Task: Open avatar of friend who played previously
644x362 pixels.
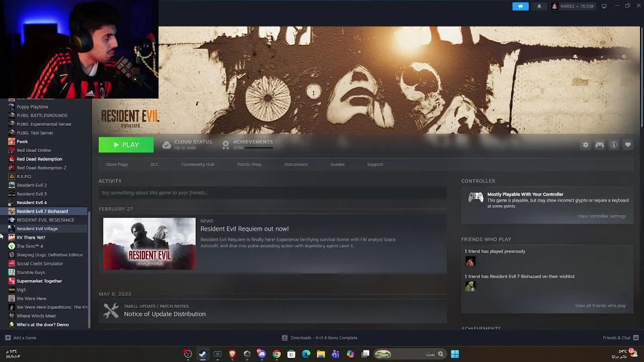Action: 470,261
